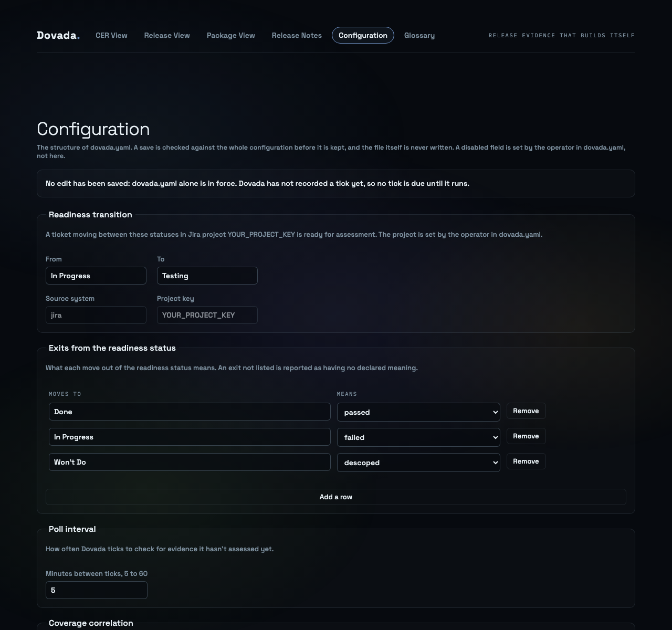672x630 pixels.
Task: Add a row to exits
Action: 336,497
